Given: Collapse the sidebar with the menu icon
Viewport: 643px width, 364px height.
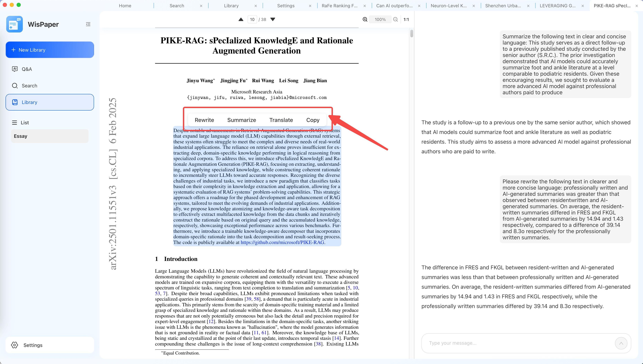Looking at the screenshot, I should point(88,24).
